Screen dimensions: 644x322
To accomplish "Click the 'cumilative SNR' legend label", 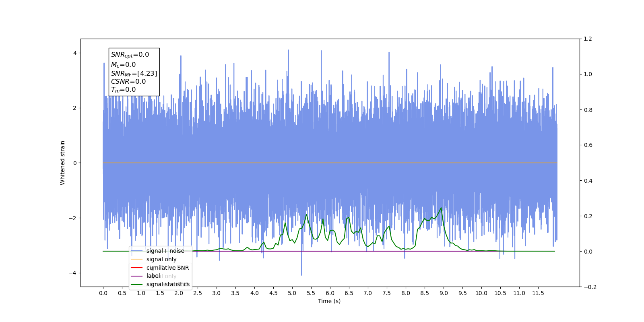I will pos(167,268).
